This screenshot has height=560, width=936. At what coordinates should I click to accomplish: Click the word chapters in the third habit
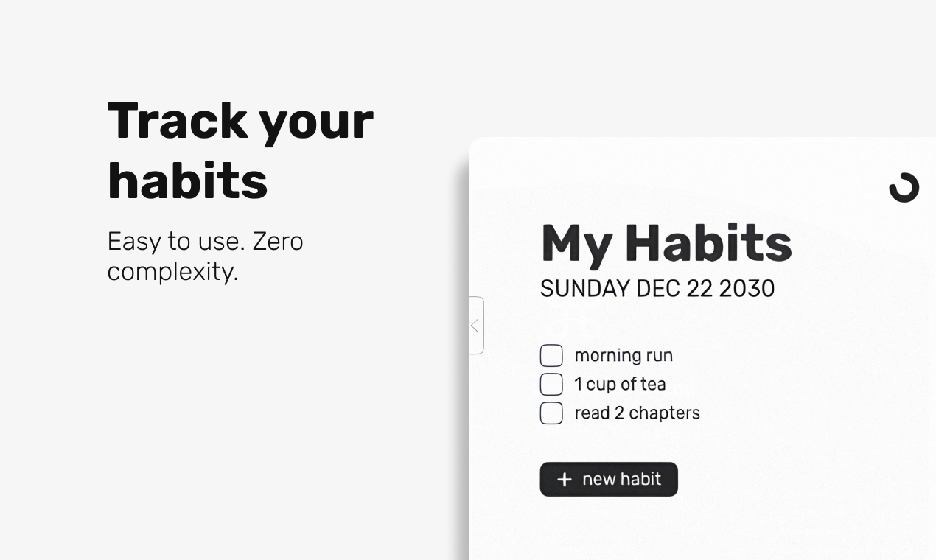[x=664, y=413]
